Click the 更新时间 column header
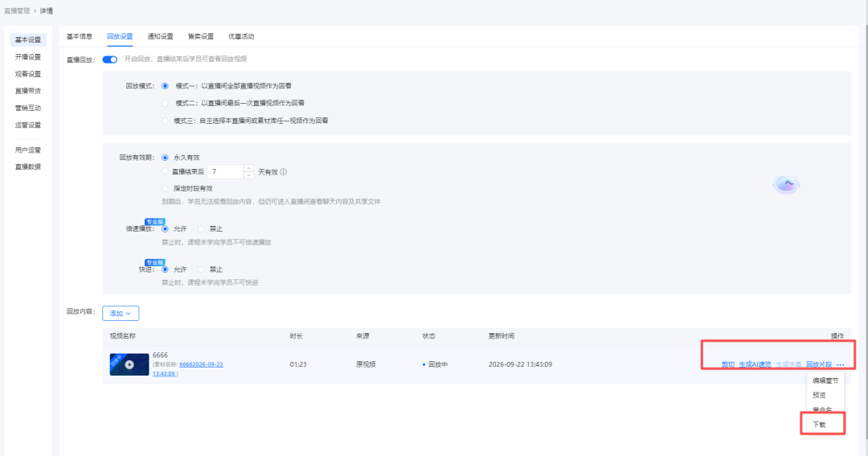868x456 pixels. [x=502, y=336]
